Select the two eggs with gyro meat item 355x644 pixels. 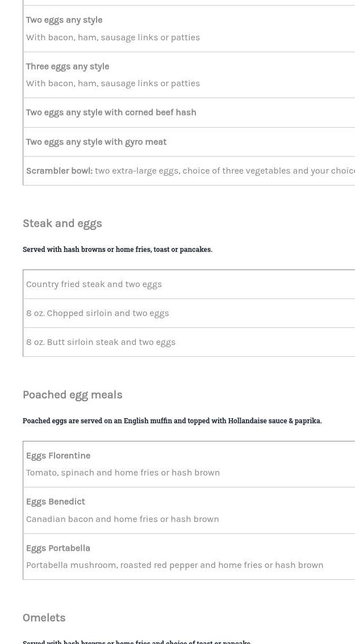96,142
